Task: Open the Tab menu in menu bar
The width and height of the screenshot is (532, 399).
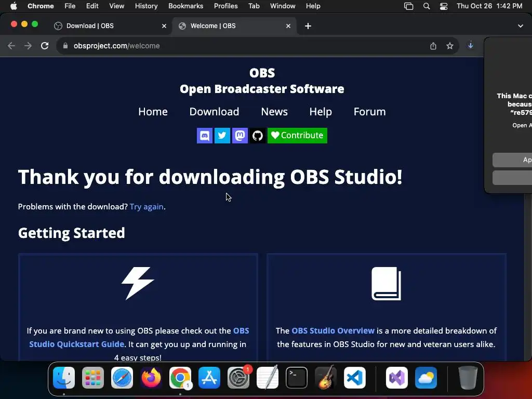Action: point(254,6)
